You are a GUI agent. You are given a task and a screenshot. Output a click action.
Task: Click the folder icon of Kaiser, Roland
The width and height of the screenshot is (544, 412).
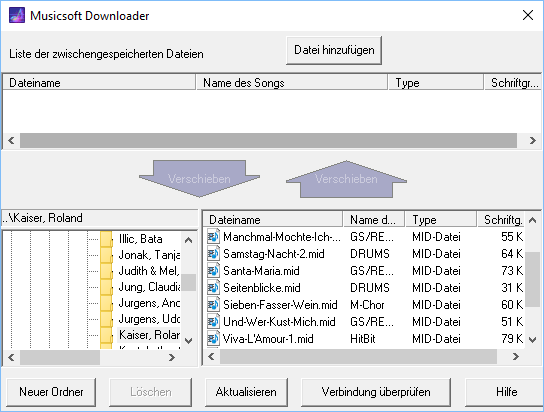107,335
